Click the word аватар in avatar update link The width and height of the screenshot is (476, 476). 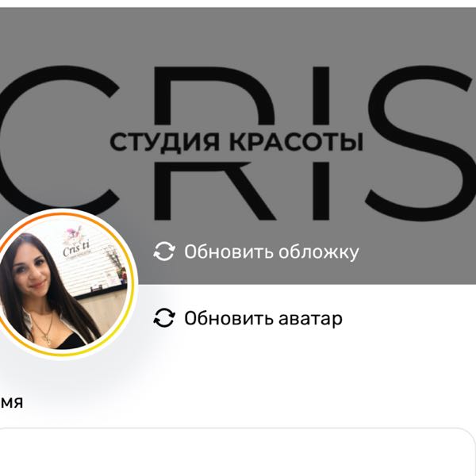point(310,319)
